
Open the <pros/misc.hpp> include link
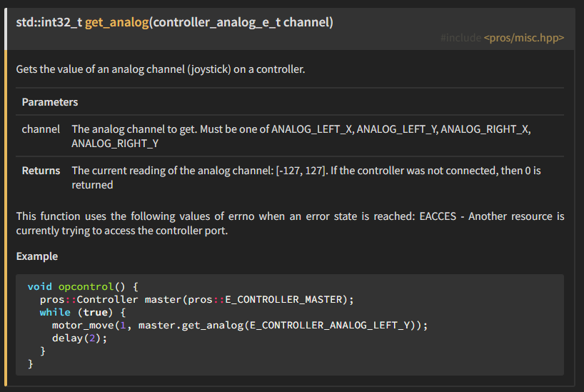[x=523, y=38]
